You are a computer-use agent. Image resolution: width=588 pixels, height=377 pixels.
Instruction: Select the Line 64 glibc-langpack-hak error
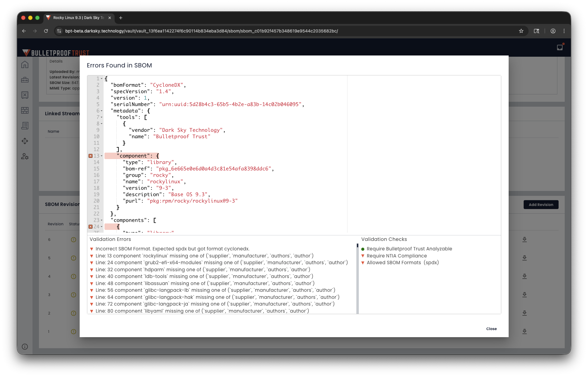point(218,297)
